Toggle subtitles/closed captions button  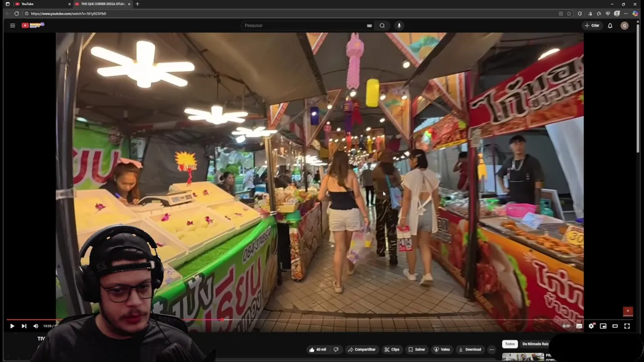(x=579, y=326)
